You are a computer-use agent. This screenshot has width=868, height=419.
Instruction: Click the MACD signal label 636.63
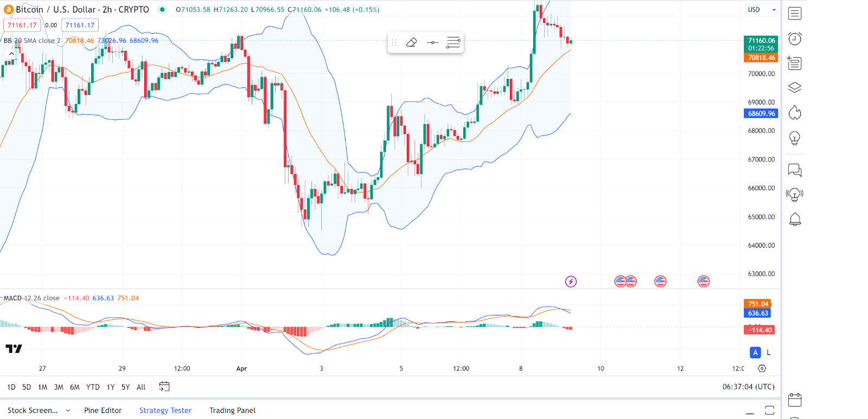click(x=757, y=313)
